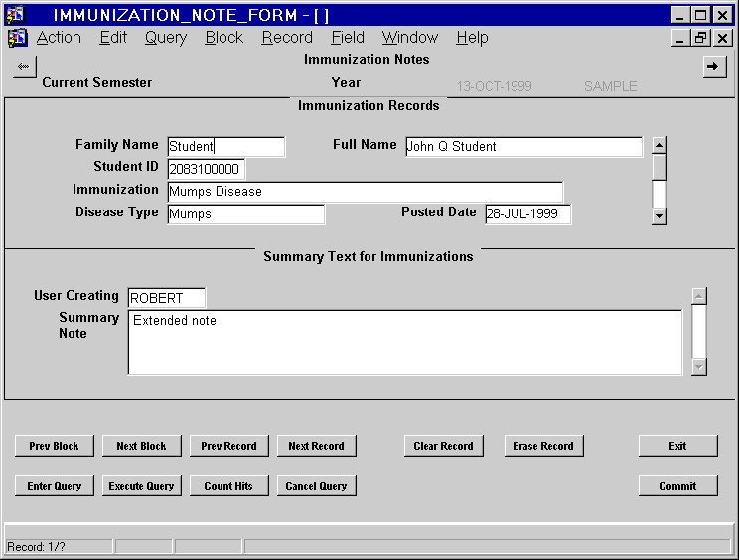Image resolution: width=739 pixels, height=560 pixels.
Task: Click the Exit button
Action: (677, 446)
